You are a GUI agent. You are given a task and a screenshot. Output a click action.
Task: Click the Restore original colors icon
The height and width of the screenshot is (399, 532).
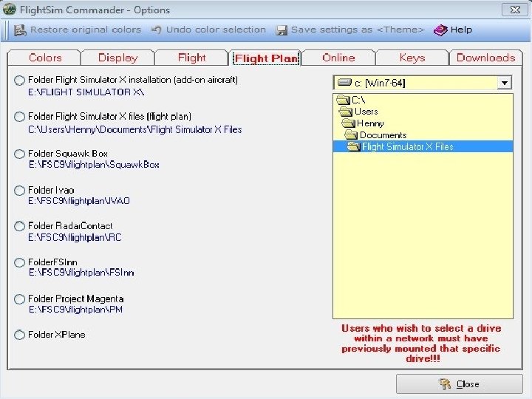[x=20, y=30]
